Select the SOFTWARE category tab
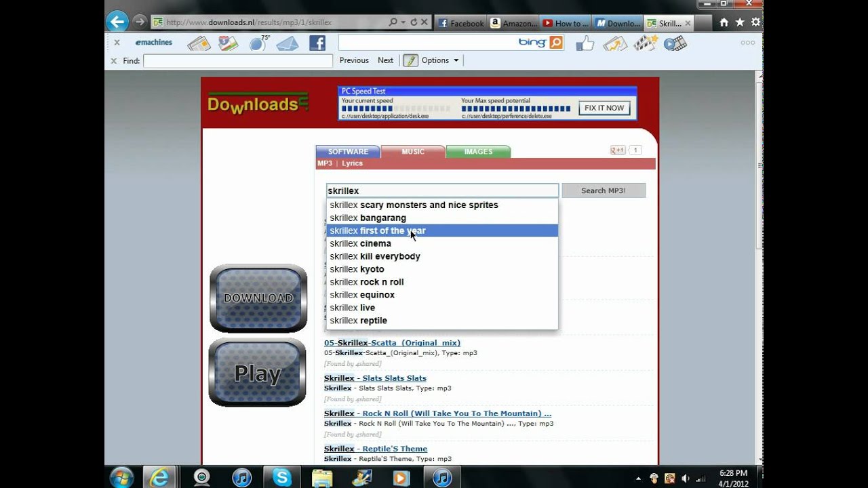The height and width of the screenshot is (488, 868). (348, 152)
